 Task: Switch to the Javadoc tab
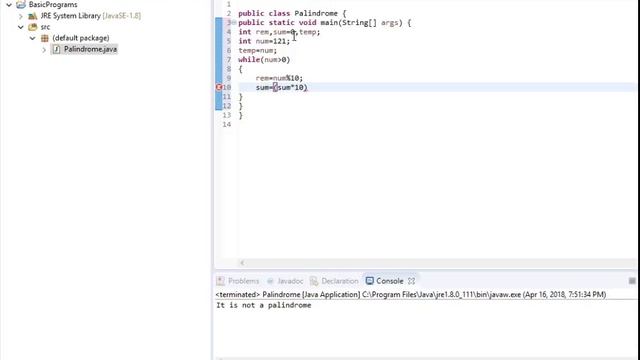tap(290, 281)
